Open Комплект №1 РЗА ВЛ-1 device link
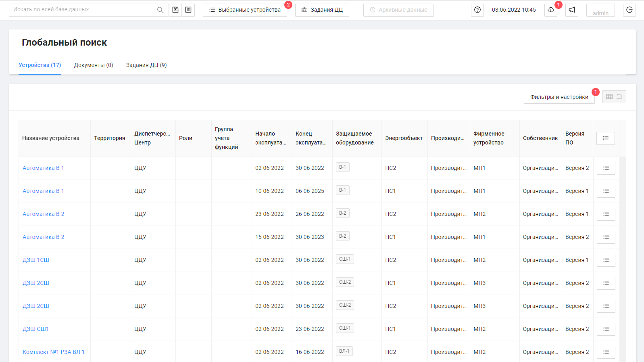The height and width of the screenshot is (362, 644). [54, 352]
